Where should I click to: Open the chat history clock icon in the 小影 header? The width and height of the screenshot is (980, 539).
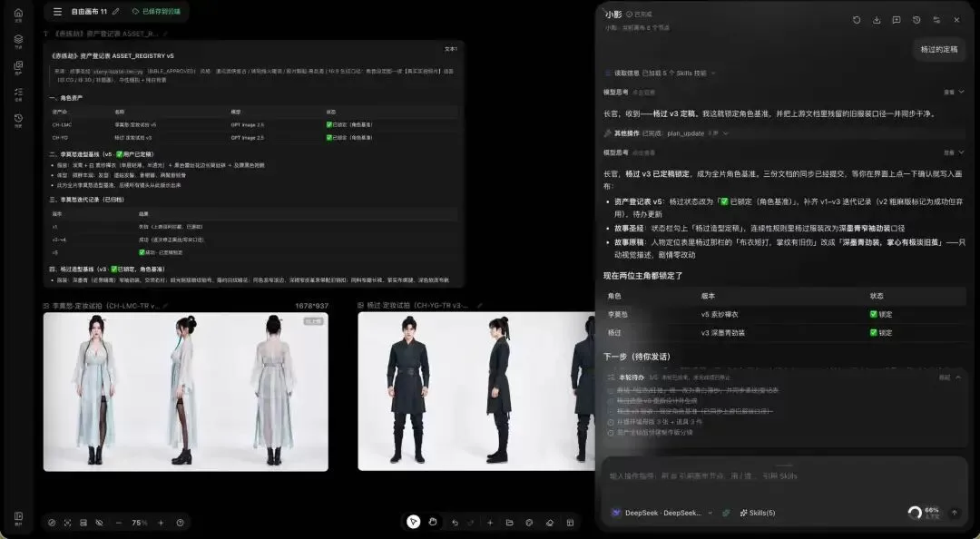(x=916, y=20)
